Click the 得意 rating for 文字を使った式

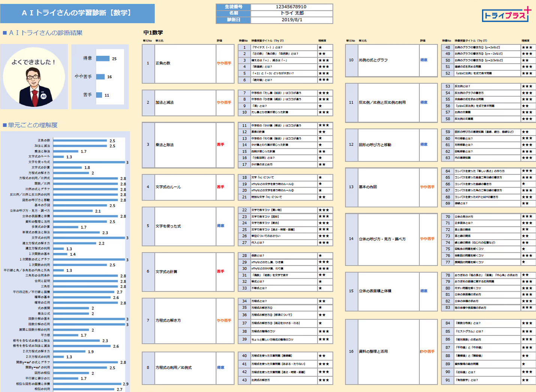tap(220, 226)
